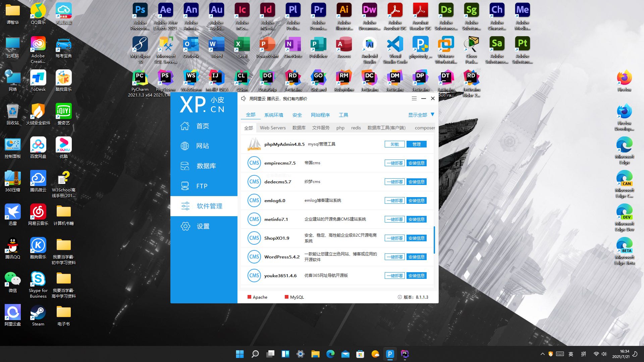Viewport: 644px width, 362px height.
Task: Open system tray hidden icons chevron
Action: pyautogui.click(x=542, y=354)
